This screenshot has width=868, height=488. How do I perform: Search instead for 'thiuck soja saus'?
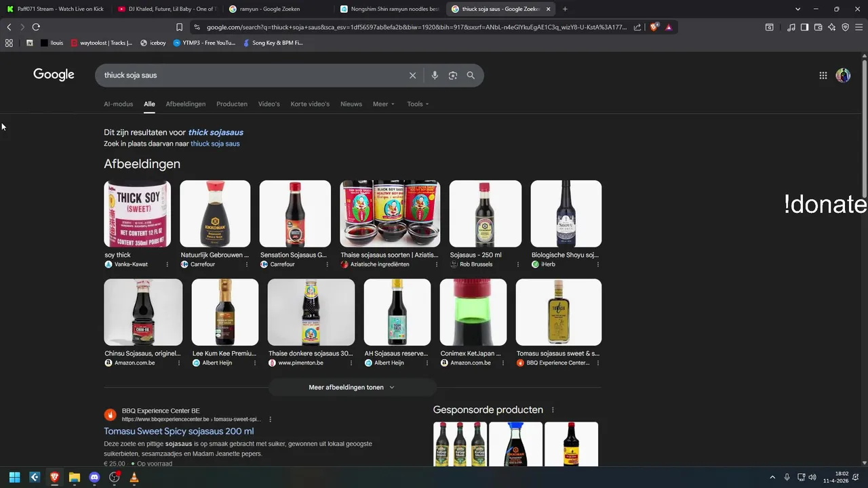215,144
